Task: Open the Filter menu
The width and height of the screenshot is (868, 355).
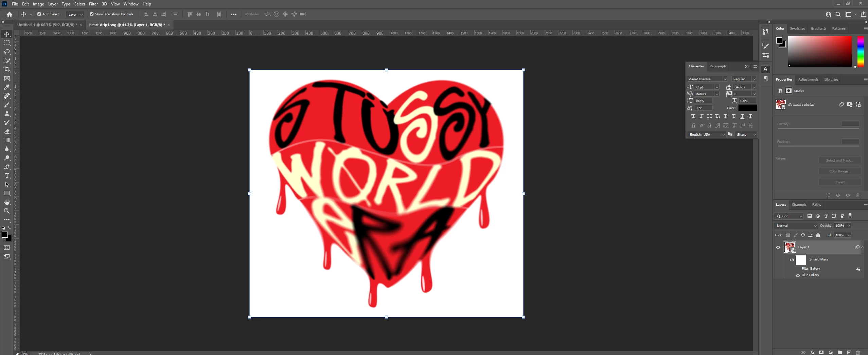Action: 93,4
